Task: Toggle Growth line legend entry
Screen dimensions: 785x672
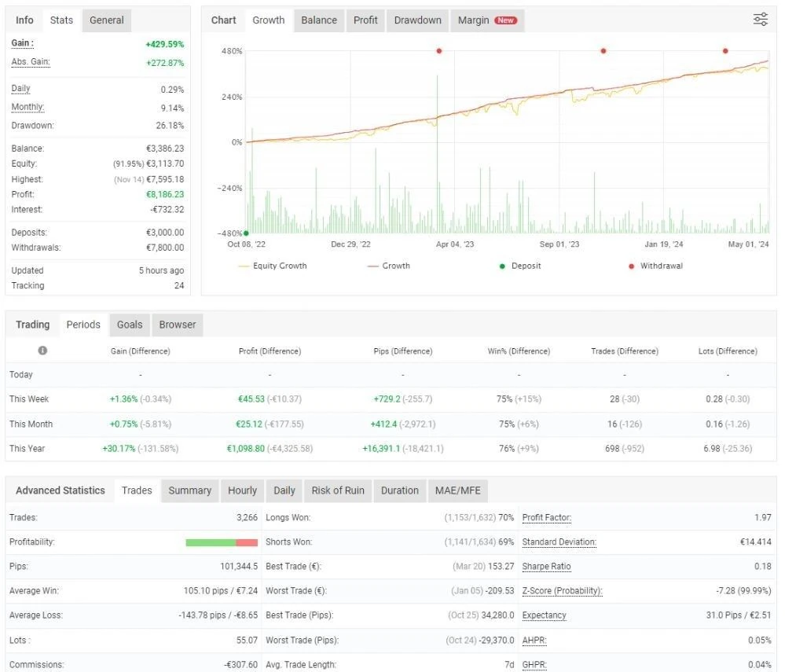Action: point(388,266)
